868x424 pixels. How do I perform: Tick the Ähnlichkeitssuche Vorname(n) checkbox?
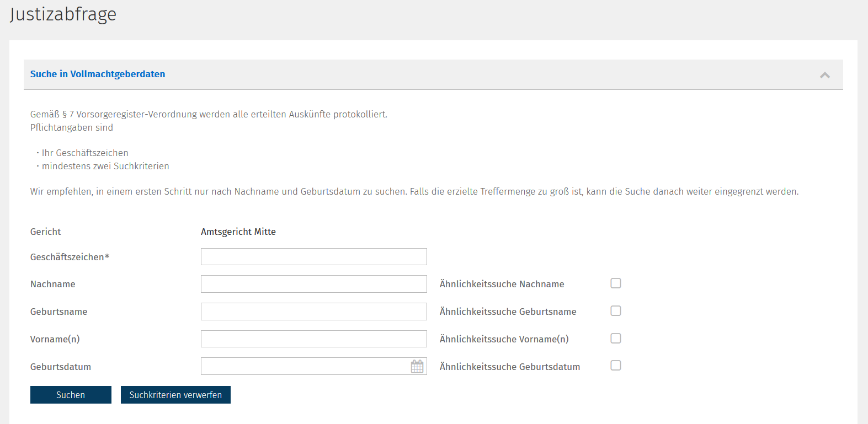tap(616, 339)
